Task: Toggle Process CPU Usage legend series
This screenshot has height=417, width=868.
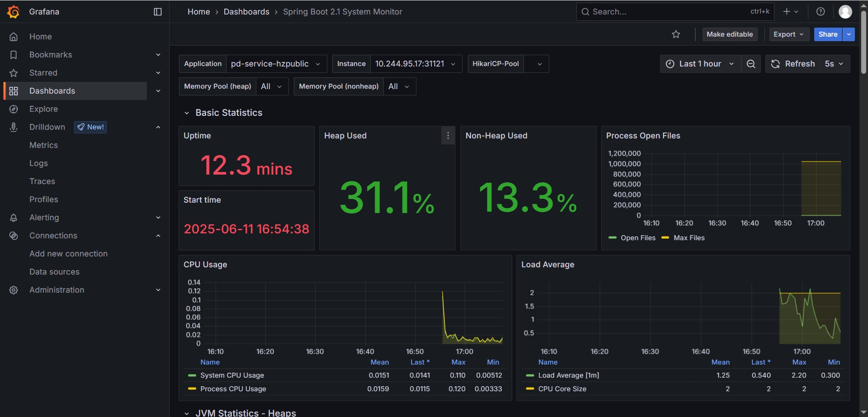Action: (x=233, y=389)
